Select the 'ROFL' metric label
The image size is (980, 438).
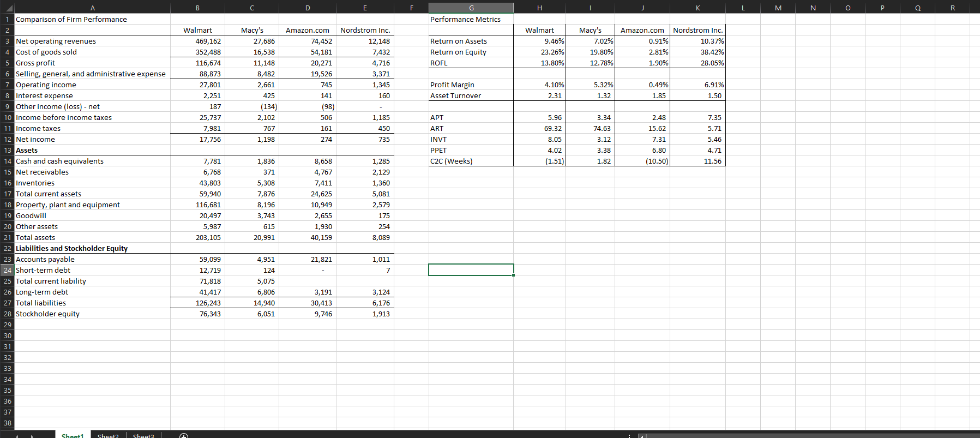point(471,63)
